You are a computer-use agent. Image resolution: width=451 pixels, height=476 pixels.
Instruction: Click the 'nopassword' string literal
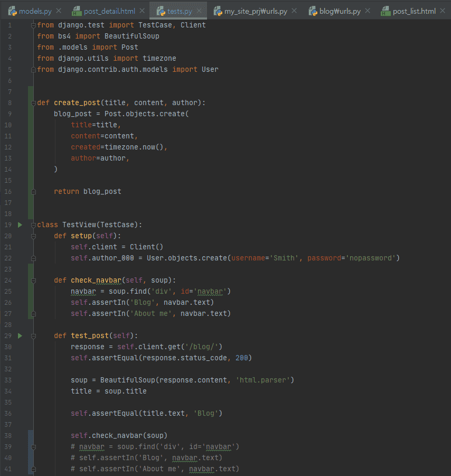[x=370, y=258]
